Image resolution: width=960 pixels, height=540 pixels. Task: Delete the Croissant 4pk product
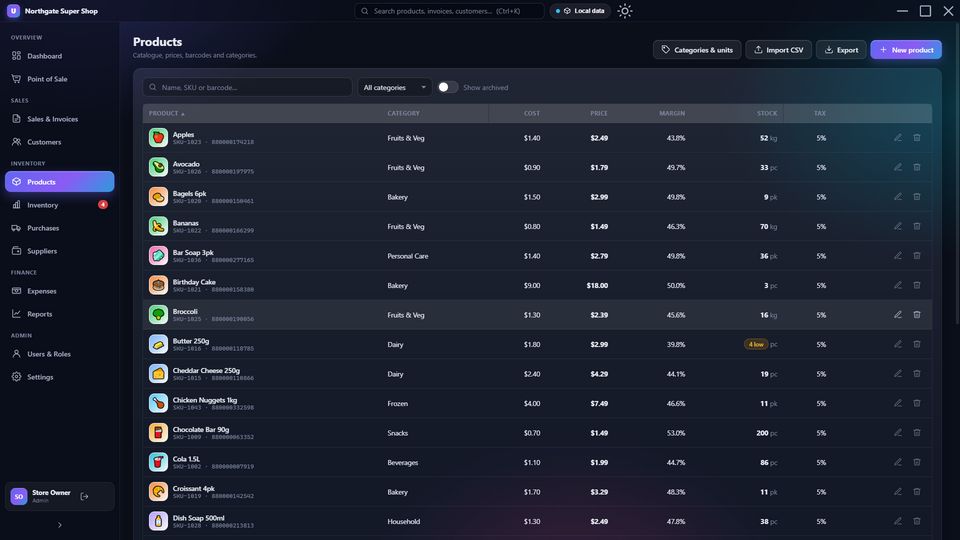click(x=917, y=492)
